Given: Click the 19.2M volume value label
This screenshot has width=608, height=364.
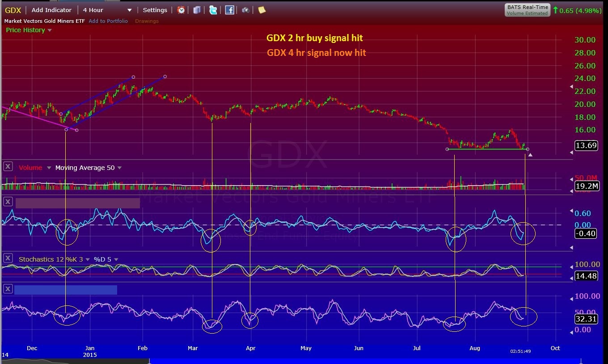Looking at the screenshot, I should click(x=587, y=186).
